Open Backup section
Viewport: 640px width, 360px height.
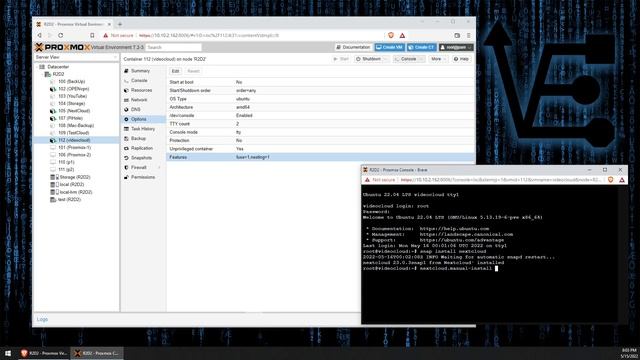point(138,139)
